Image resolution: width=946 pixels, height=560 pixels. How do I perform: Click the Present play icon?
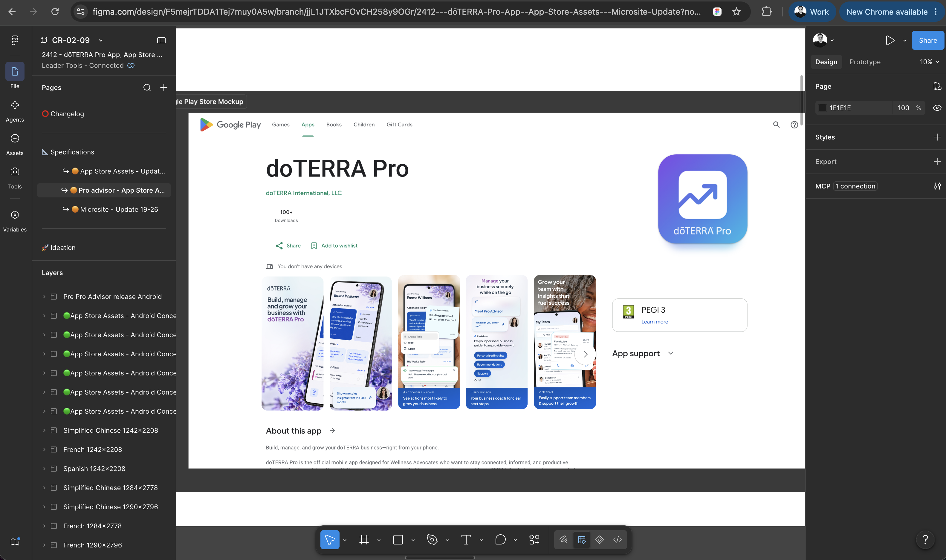(890, 40)
